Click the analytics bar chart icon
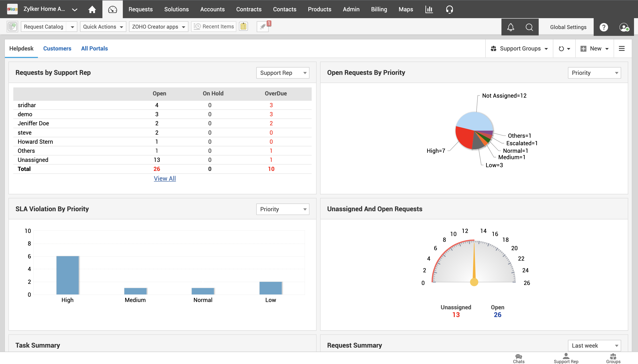Image resolution: width=638 pixels, height=364 pixels. [x=429, y=9]
